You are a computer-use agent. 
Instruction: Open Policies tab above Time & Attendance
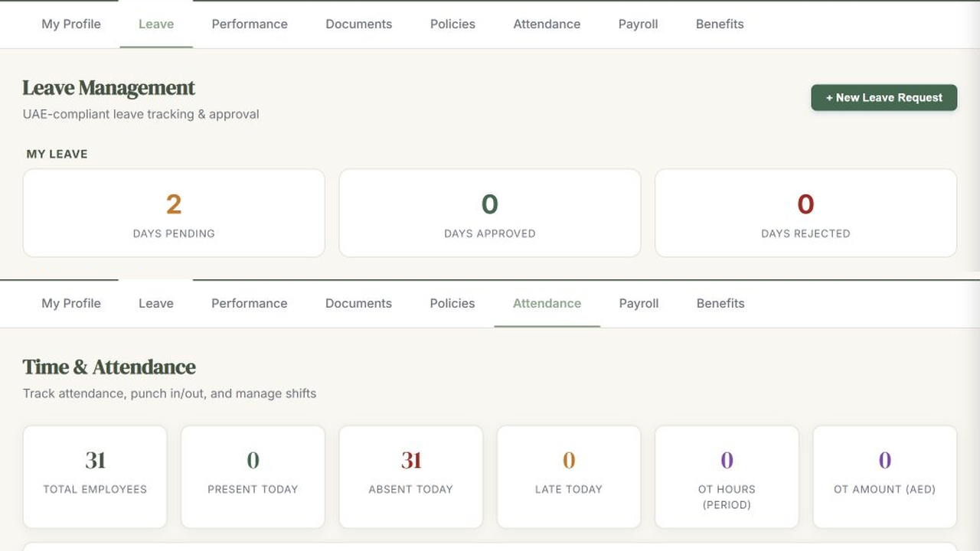(452, 303)
